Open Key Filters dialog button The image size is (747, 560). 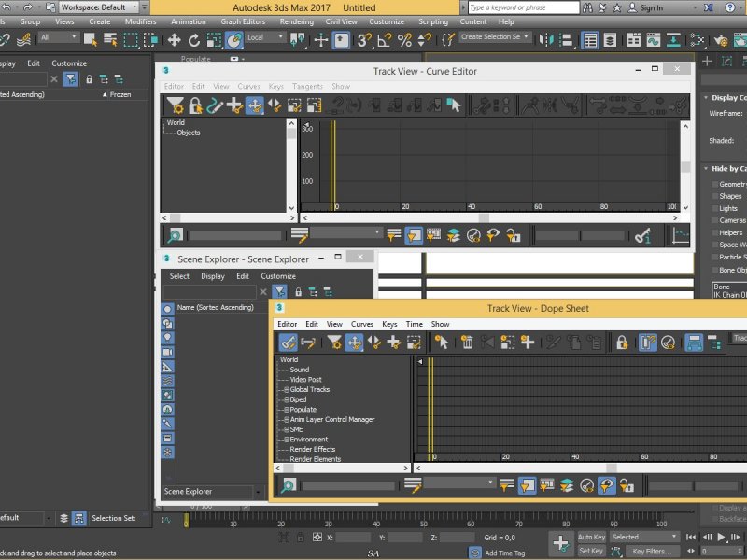pos(652,551)
